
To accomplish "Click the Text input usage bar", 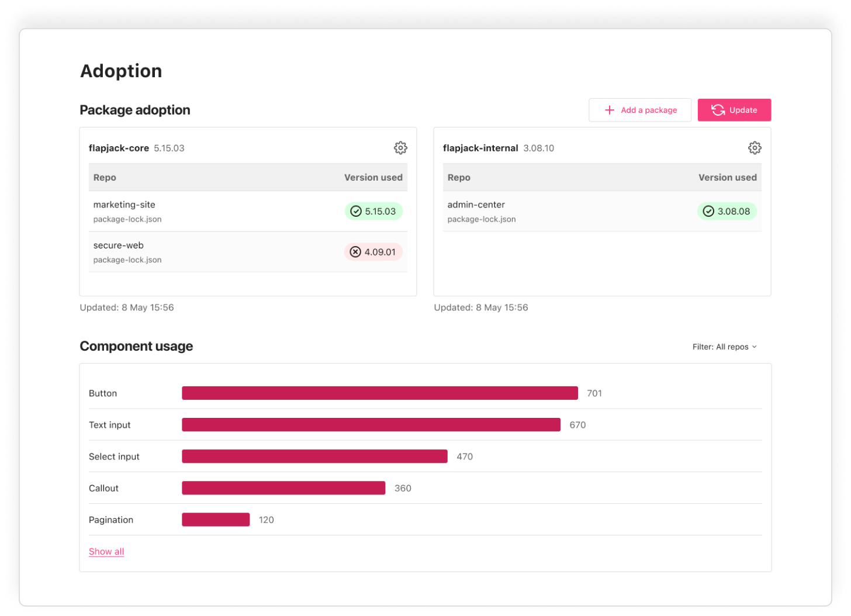I will (371, 424).
